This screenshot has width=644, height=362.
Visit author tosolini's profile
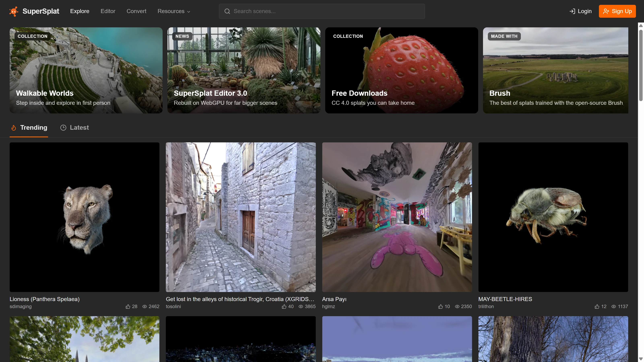[173, 306]
